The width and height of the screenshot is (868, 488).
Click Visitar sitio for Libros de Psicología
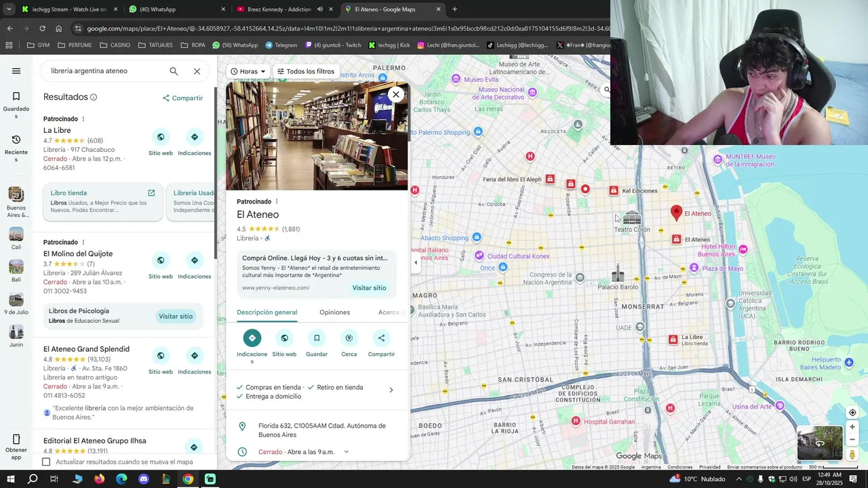(176, 317)
